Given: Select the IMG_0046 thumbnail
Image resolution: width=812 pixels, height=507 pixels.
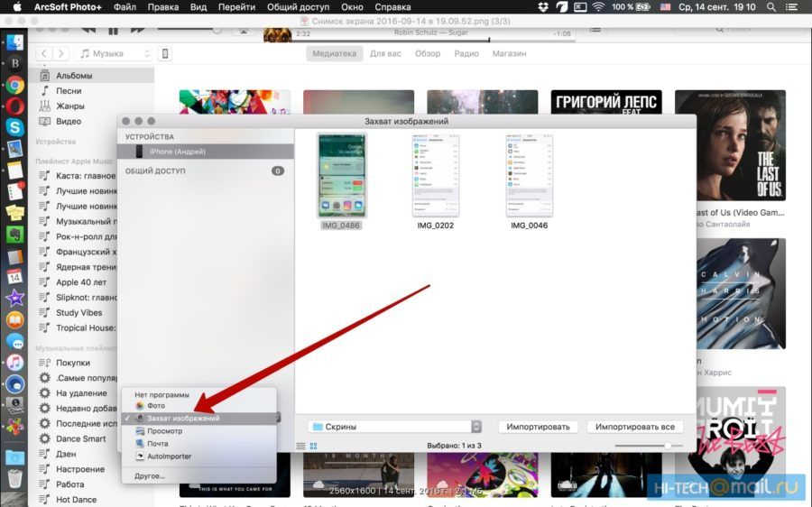Looking at the screenshot, I should (530, 176).
